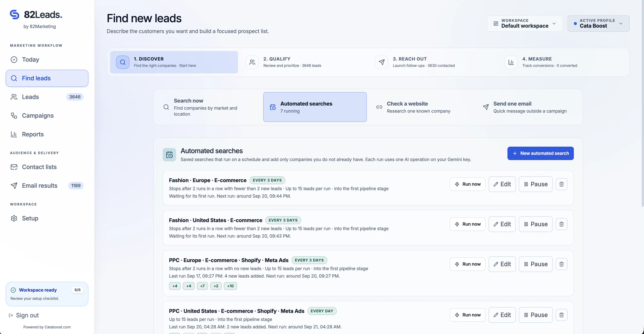The width and height of the screenshot is (644, 334).
Task: Select the Discover step
Action: coord(174,62)
